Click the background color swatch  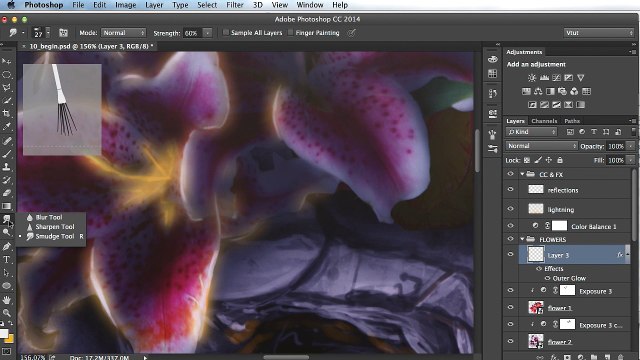[x=10, y=339]
